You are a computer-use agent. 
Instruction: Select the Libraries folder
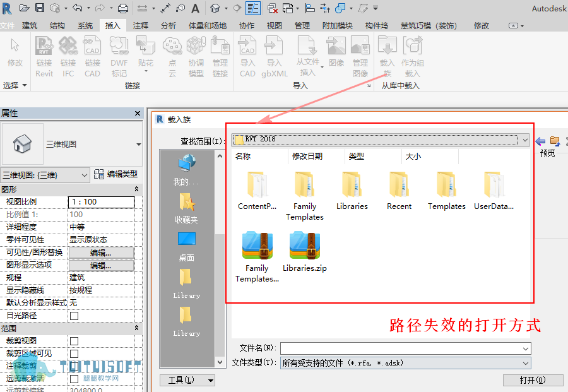point(352,191)
